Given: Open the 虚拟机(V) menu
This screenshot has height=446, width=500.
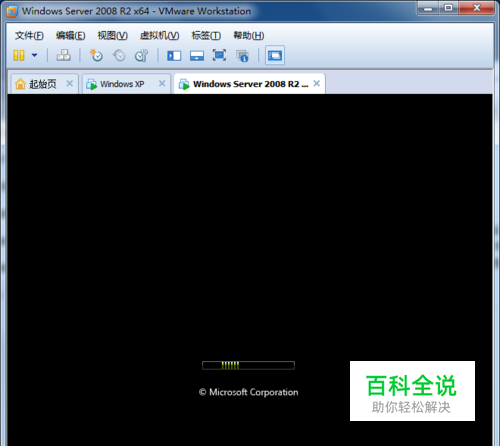Looking at the screenshot, I should click(x=159, y=35).
